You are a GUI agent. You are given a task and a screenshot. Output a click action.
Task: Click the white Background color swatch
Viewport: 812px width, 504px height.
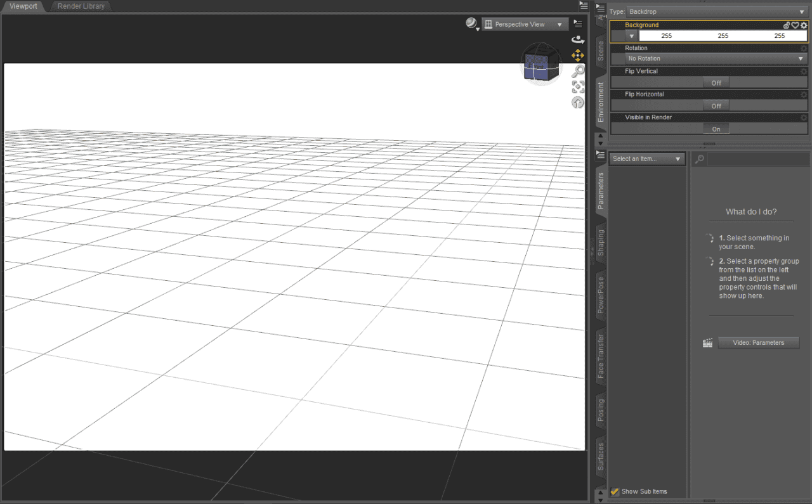click(x=723, y=36)
